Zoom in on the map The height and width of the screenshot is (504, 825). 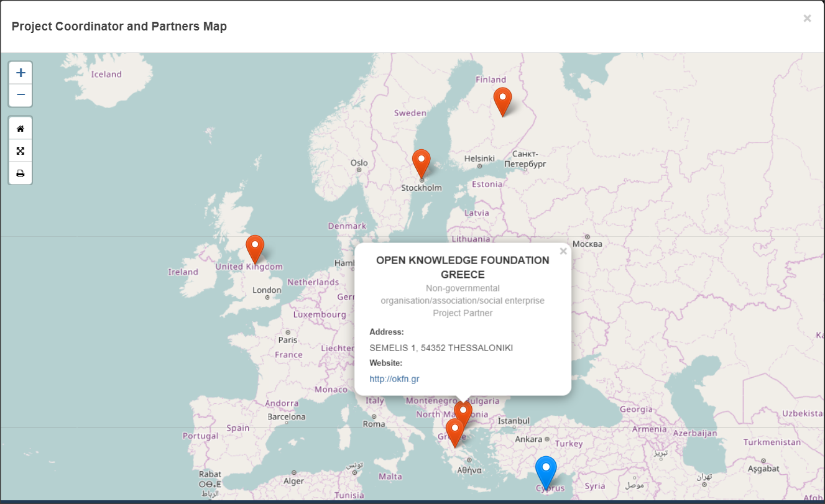(x=21, y=73)
